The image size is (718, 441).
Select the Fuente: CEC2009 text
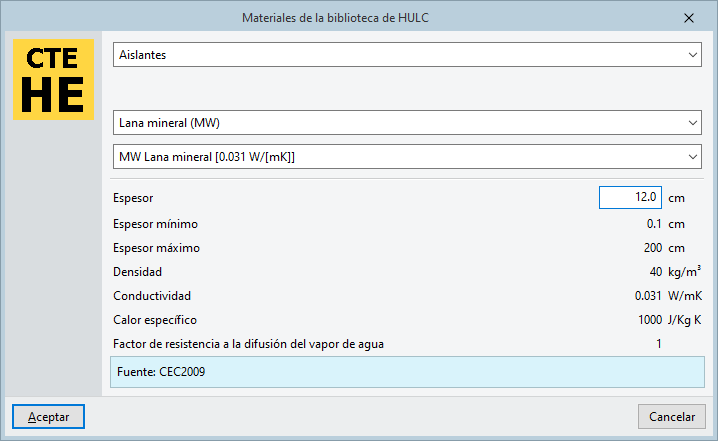tap(161, 372)
